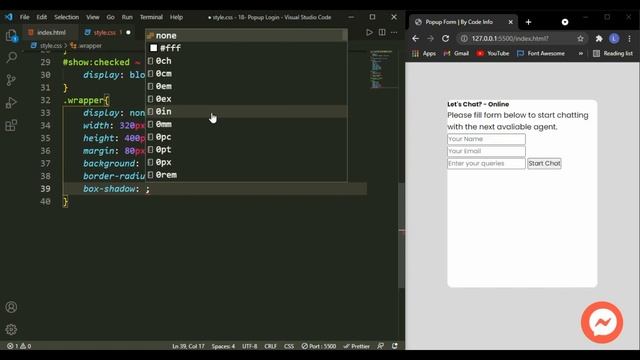Screen dimensions: 640x360
Task: Open the Selection menu
Action: (x=67, y=17)
